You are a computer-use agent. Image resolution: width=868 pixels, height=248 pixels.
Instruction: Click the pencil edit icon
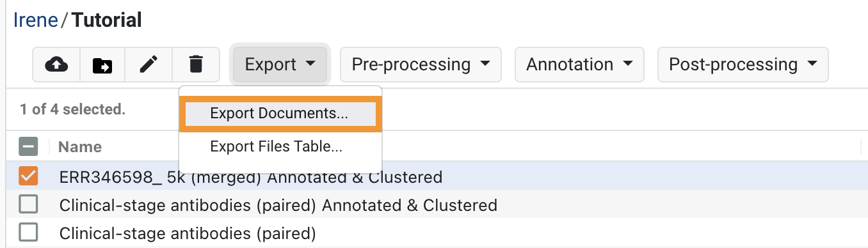[x=149, y=65]
